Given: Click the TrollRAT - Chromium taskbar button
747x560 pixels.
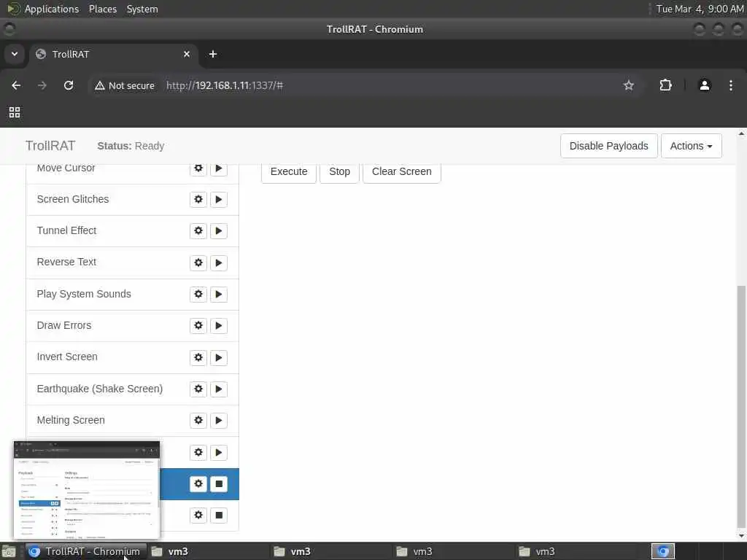Looking at the screenshot, I should coord(86,551).
